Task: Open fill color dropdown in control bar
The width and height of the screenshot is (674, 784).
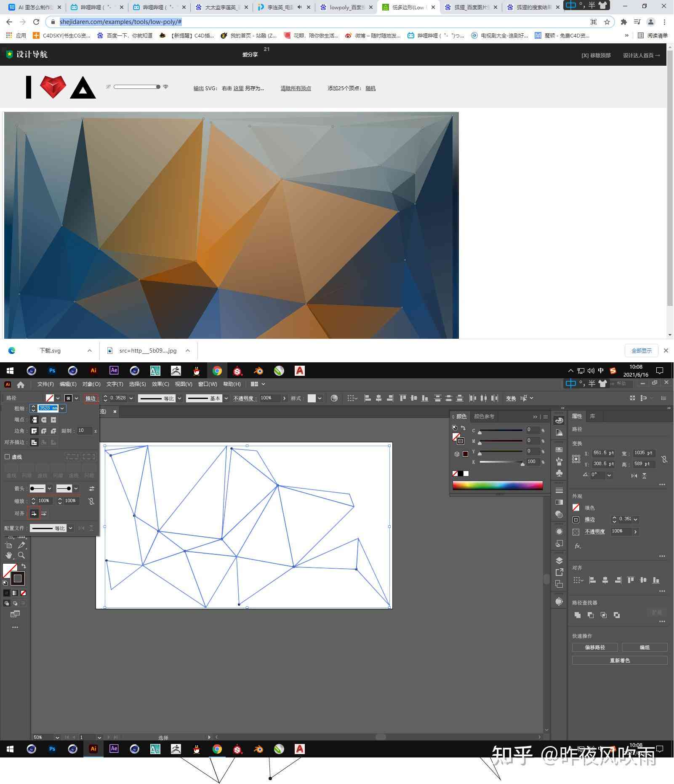Action: click(x=58, y=398)
